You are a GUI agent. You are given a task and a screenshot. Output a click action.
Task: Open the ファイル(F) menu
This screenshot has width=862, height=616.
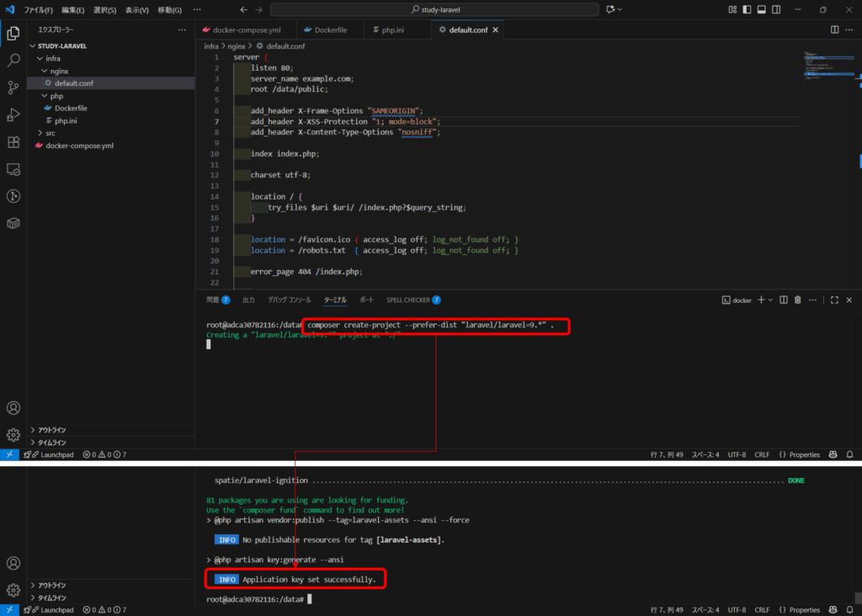coord(38,9)
